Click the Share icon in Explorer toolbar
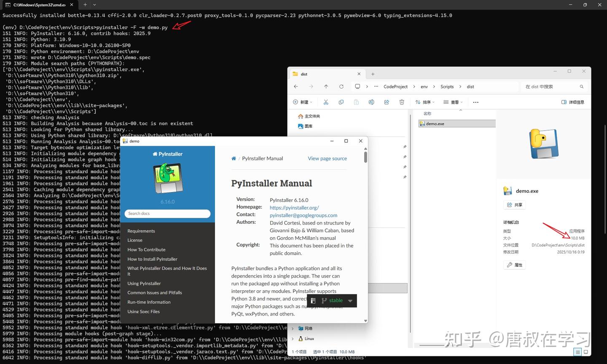 click(387, 102)
